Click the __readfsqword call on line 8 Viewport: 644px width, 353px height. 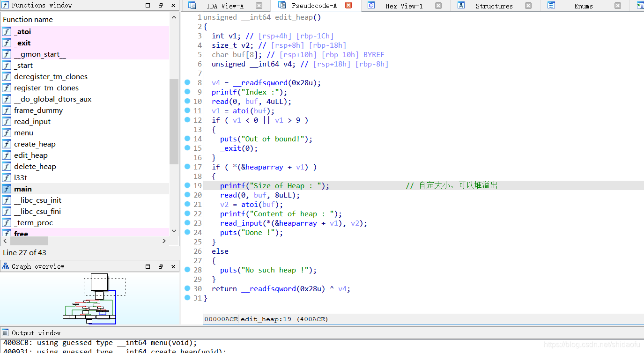(x=260, y=83)
